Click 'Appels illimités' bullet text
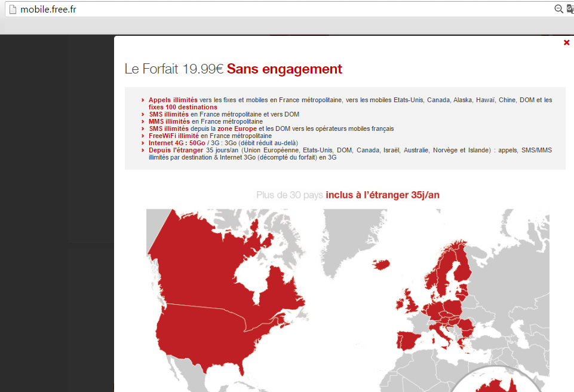The width and height of the screenshot is (574, 392). [173, 100]
